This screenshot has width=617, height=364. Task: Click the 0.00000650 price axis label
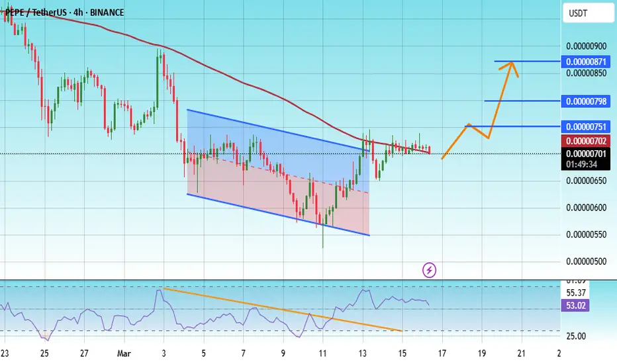point(586,181)
